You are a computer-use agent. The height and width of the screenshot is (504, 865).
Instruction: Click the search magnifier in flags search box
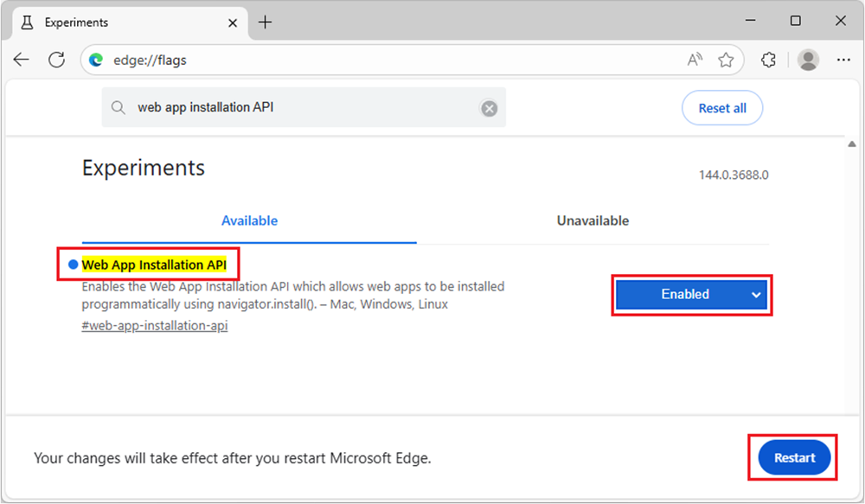click(x=119, y=107)
